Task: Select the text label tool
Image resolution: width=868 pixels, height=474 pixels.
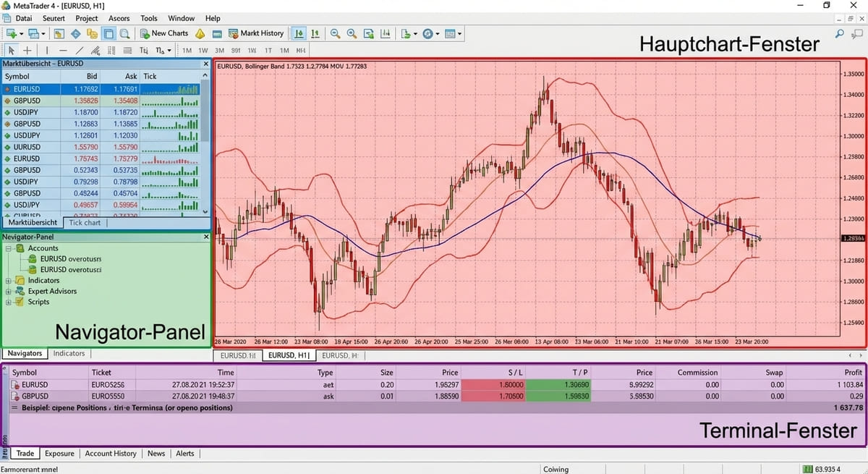Action: pos(144,50)
